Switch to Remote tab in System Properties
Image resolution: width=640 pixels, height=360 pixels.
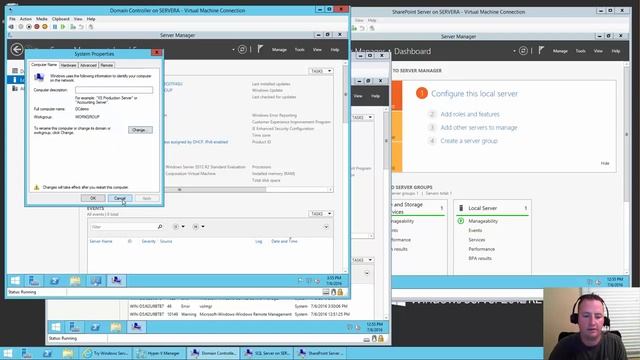tap(107, 65)
